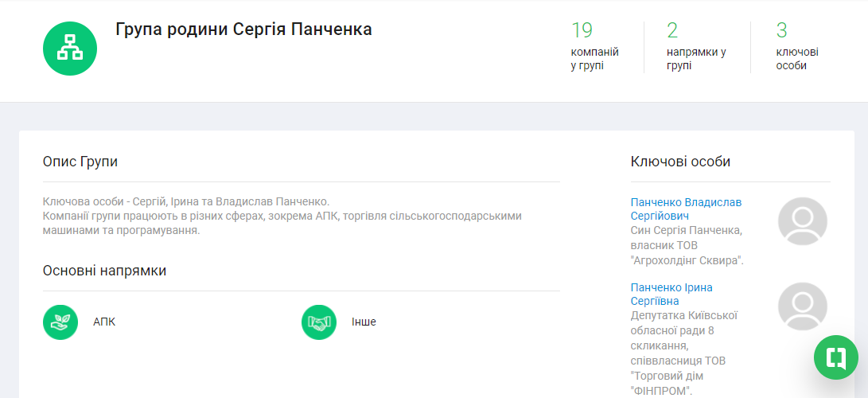Open Панченко Ірина Сергіївна profile link

(671, 294)
